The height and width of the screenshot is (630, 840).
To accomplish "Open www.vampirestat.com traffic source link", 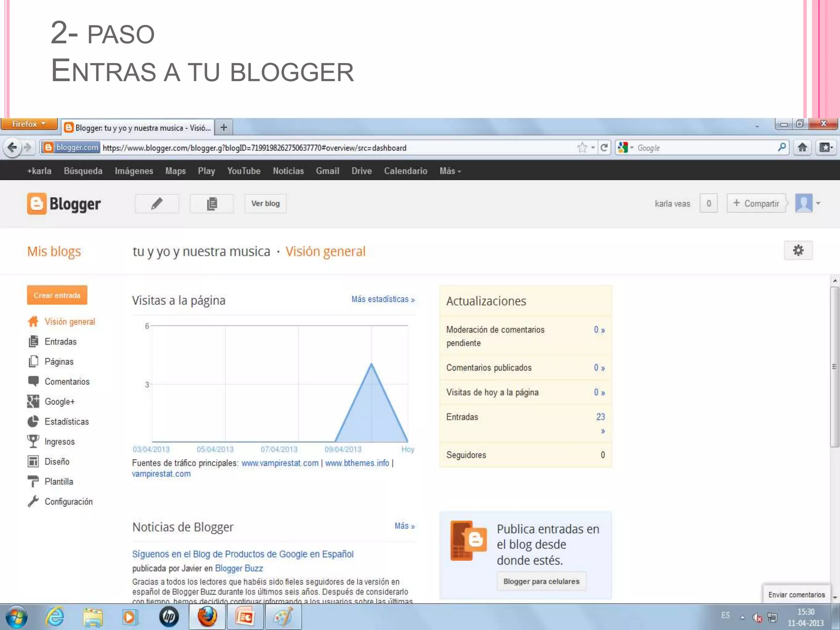I will coord(280,463).
